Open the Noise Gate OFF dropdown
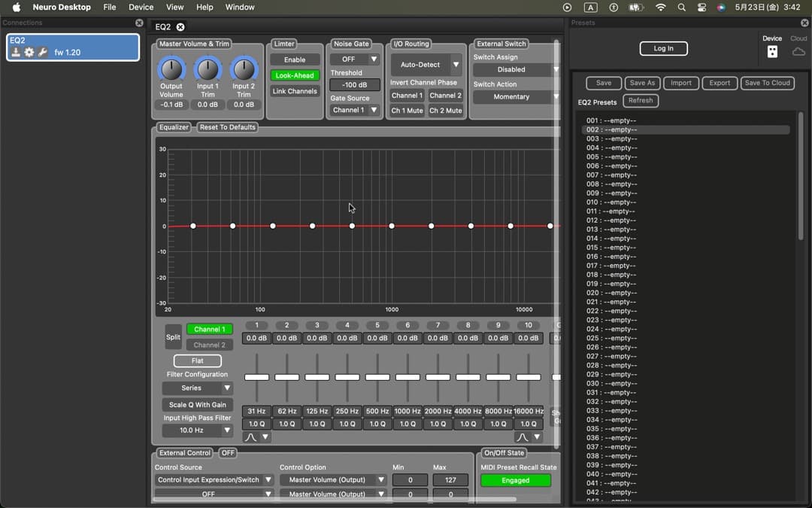The image size is (812, 508). pyautogui.click(x=354, y=58)
